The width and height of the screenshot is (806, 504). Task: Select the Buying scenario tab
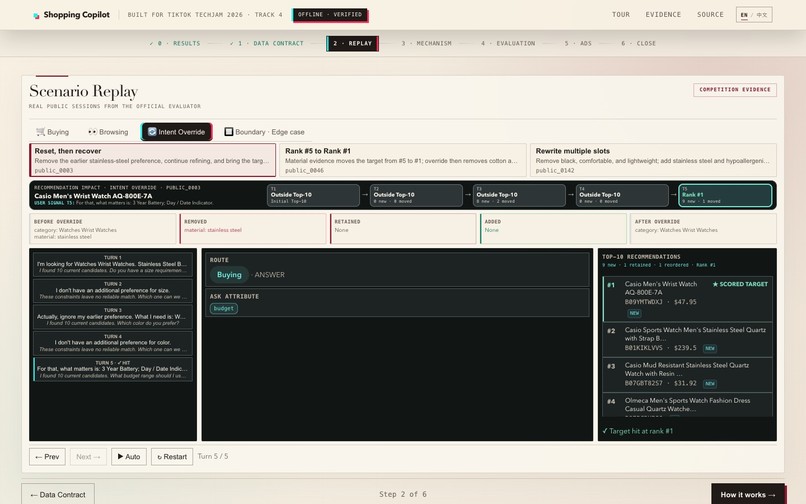[x=52, y=132]
